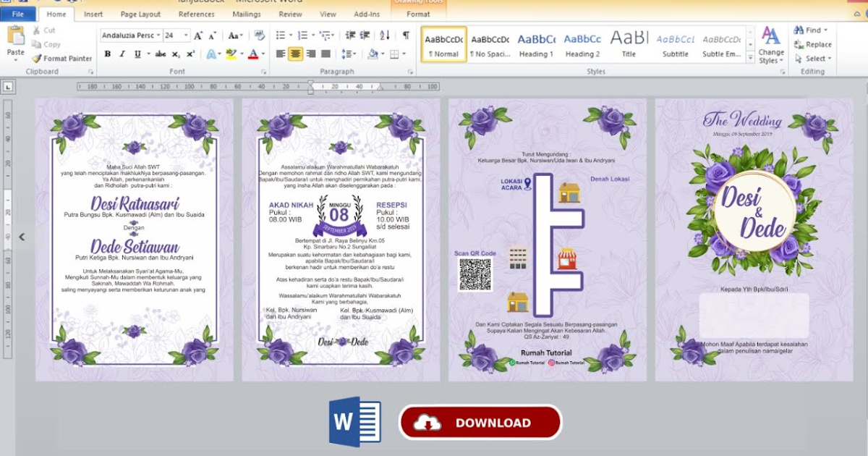Apply subscript formatting
Screen dimensions: 868x456
tap(176, 54)
